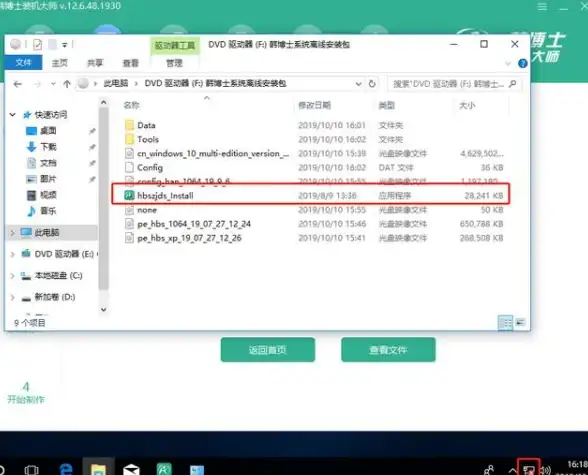Sort by the 修改日期 column header
Screen dimensions: 588x475
point(314,105)
